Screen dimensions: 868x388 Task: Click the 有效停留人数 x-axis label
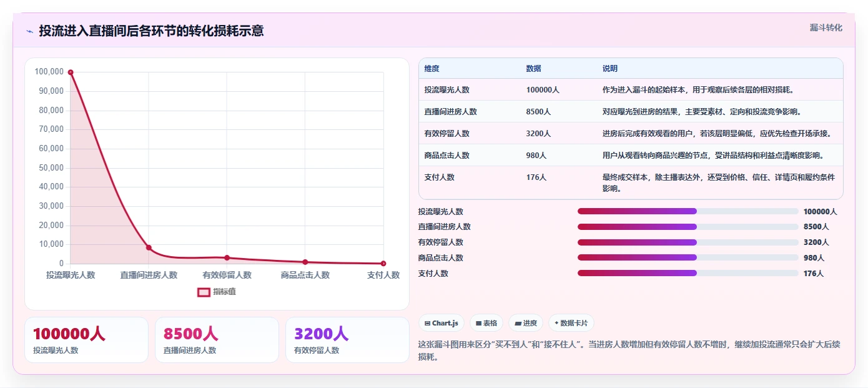[227, 275]
